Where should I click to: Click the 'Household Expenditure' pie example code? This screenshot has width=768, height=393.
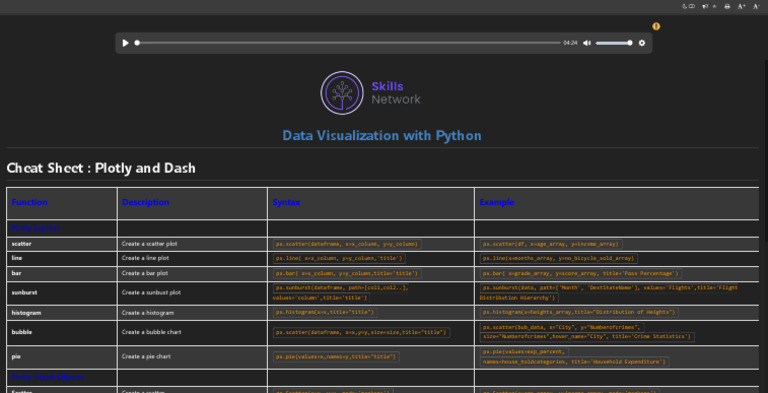(574, 357)
